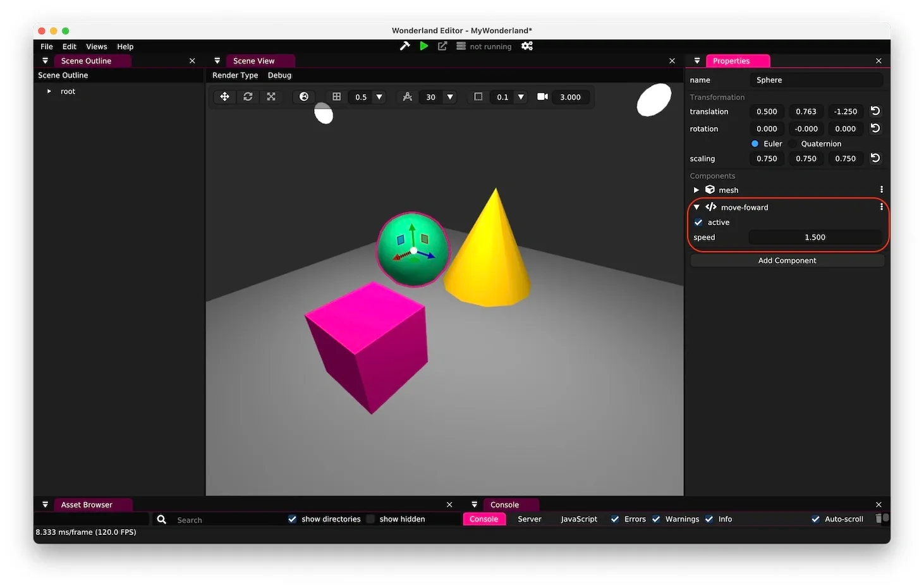
Task: Select the translate/move gizmo tool
Action: (224, 97)
